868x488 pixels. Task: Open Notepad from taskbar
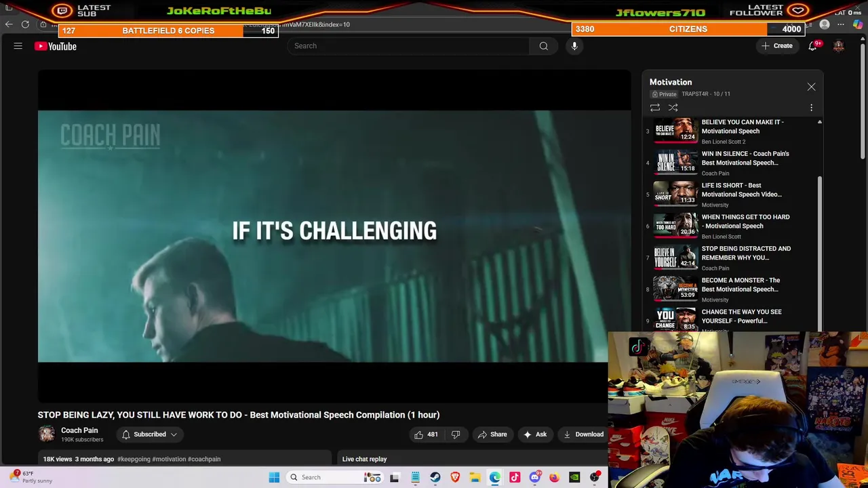point(415,477)
